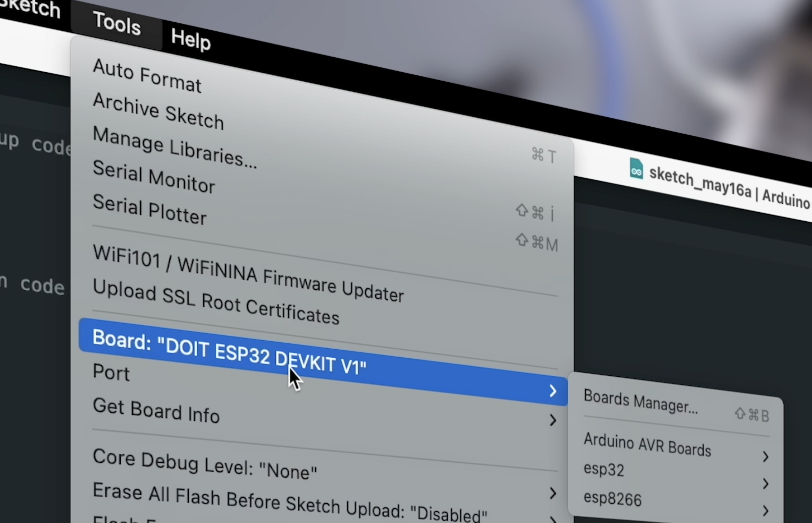
Task: Open WiFi101 / WiFiNINA Firmware Updater
Action: click(248, 274)
